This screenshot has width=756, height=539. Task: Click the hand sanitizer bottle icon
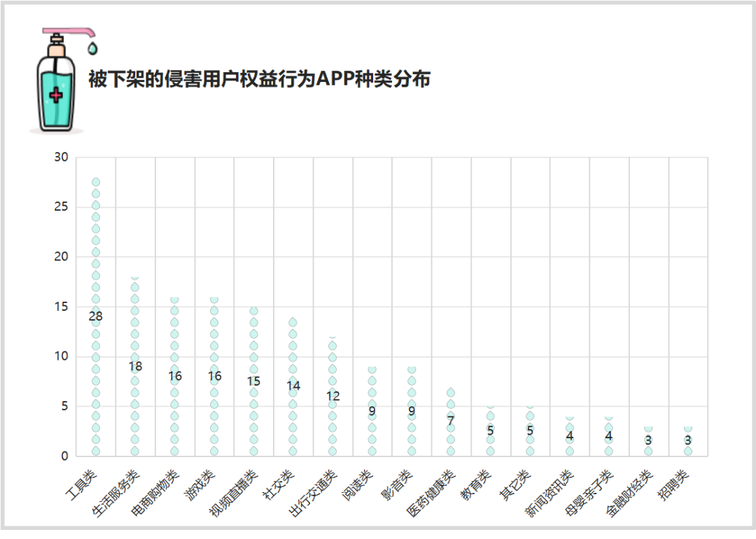click(56, 87)
